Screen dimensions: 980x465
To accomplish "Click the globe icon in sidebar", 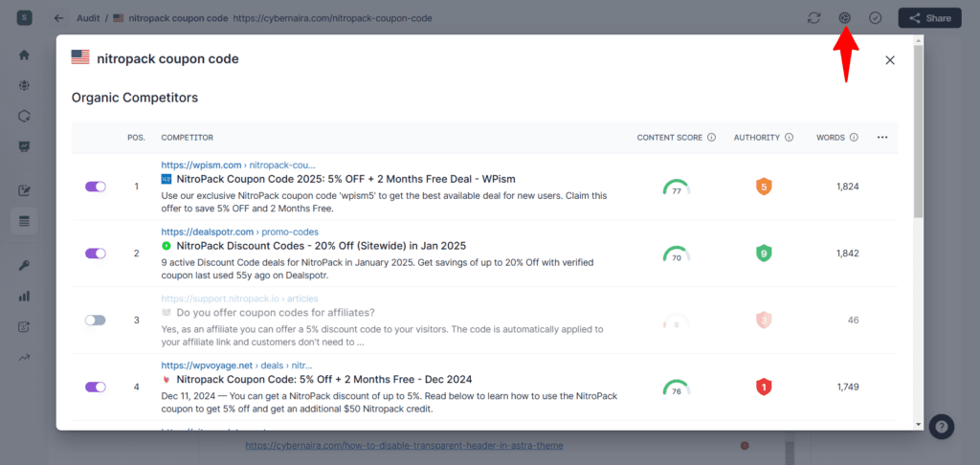I will 24,85.
